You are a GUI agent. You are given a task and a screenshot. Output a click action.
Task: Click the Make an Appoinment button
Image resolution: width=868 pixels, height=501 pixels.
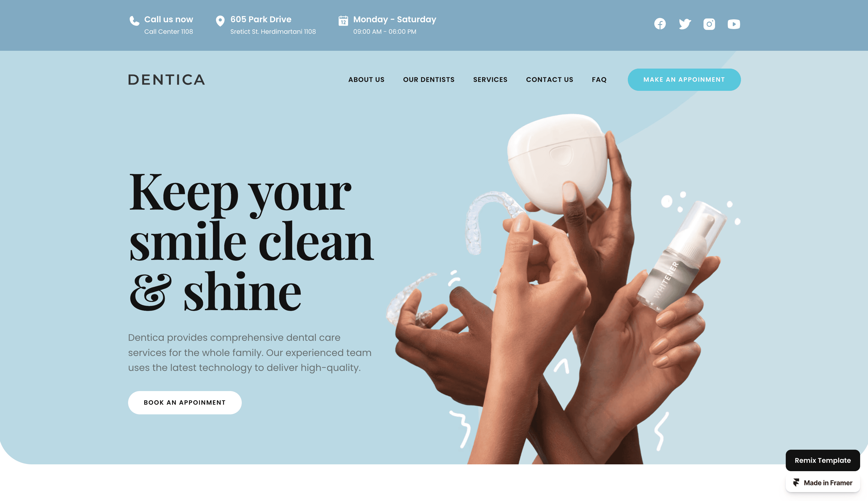click(x=684, y=80)
